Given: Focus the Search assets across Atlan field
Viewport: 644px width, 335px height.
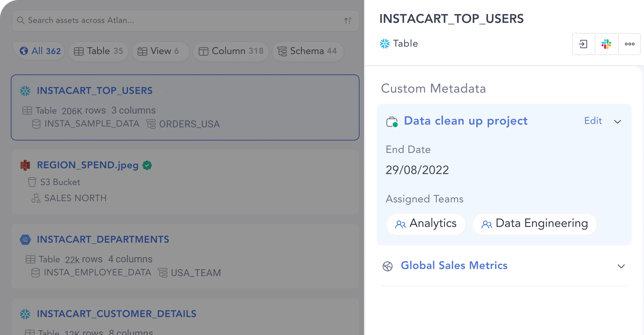Looking at the screenshot, I should tap(186, 21).
